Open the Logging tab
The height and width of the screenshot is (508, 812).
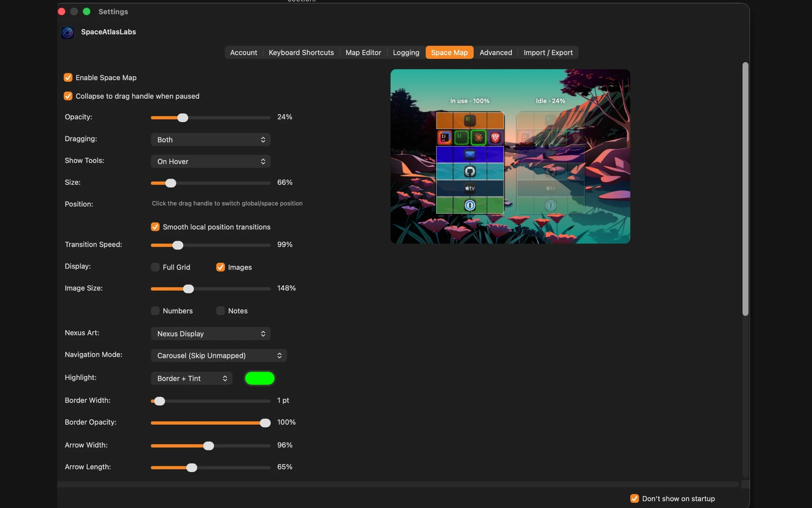[x=406, y=52]
